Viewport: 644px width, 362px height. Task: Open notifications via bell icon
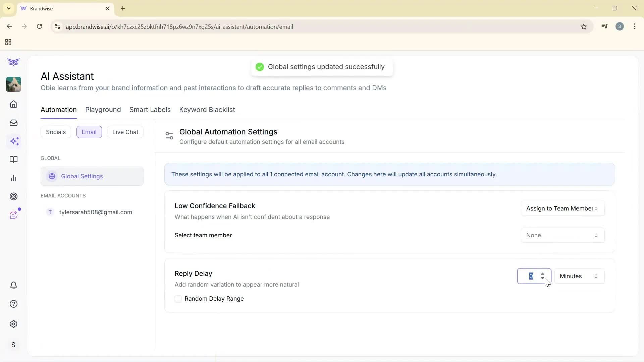[13, 285]
